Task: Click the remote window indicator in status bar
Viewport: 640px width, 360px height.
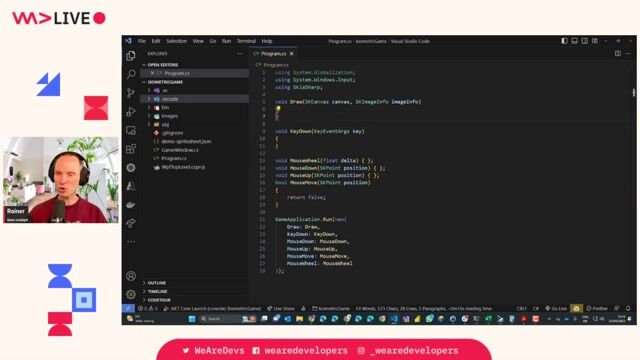Action: tap(128, 309)
